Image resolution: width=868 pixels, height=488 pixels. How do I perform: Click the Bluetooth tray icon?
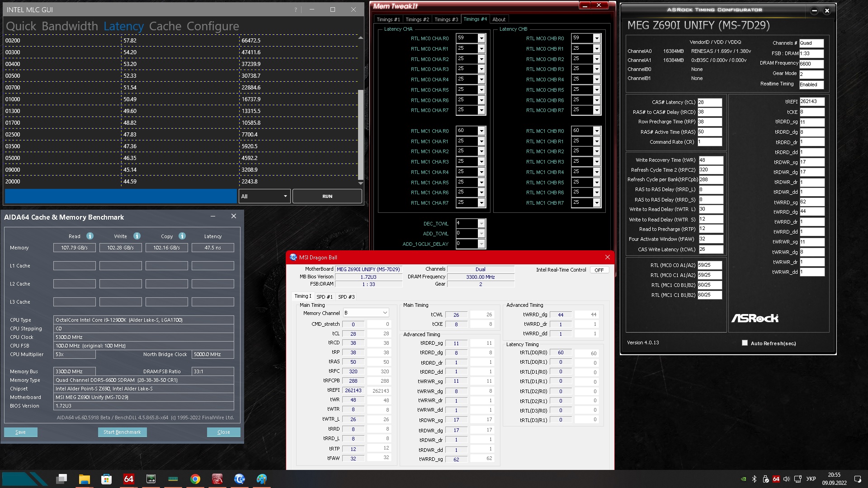click(x=754, y=479)
